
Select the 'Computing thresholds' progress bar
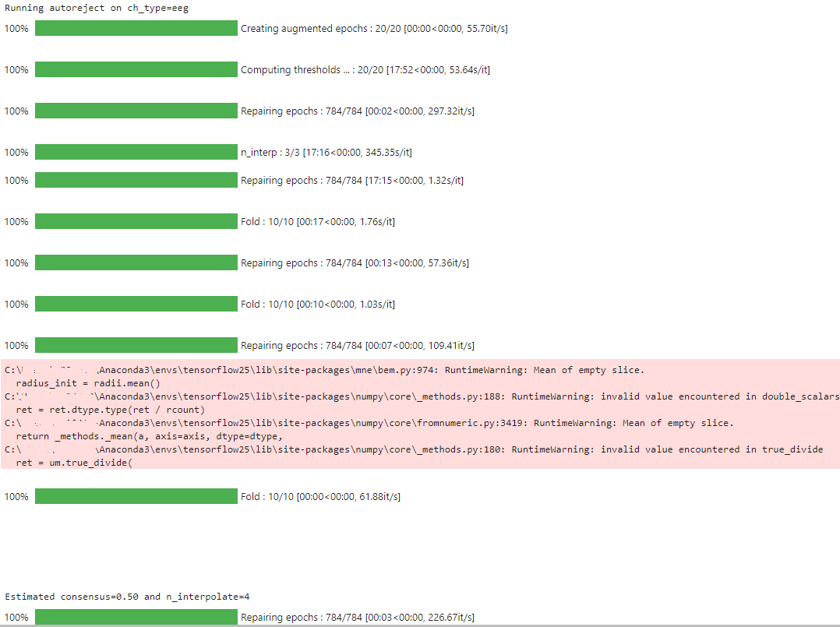[136, 69]
